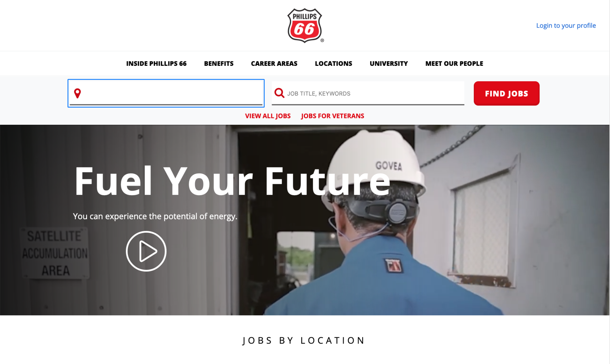Open the CAREER AREAS menu item
The width and height of the screenshot is (610, 364).
(x=274, y=63)
